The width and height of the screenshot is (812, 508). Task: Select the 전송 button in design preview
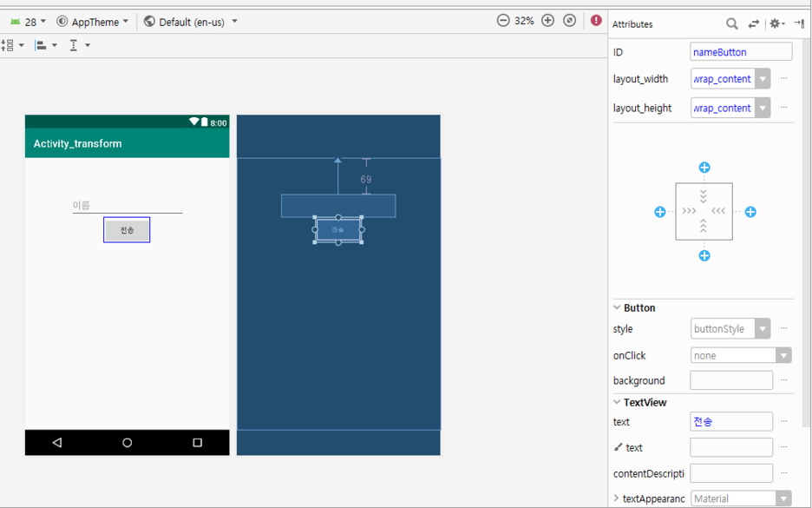[127, 229]
